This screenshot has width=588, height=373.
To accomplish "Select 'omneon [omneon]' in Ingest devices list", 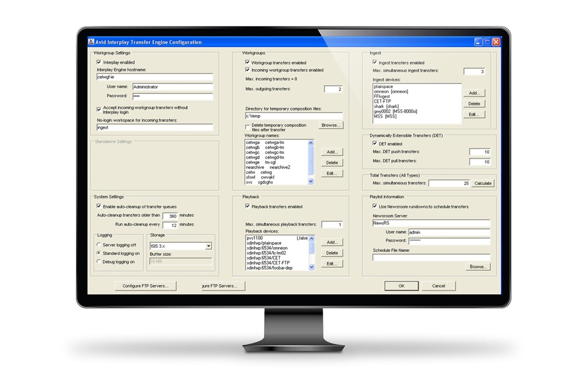I will click(391, 92).
